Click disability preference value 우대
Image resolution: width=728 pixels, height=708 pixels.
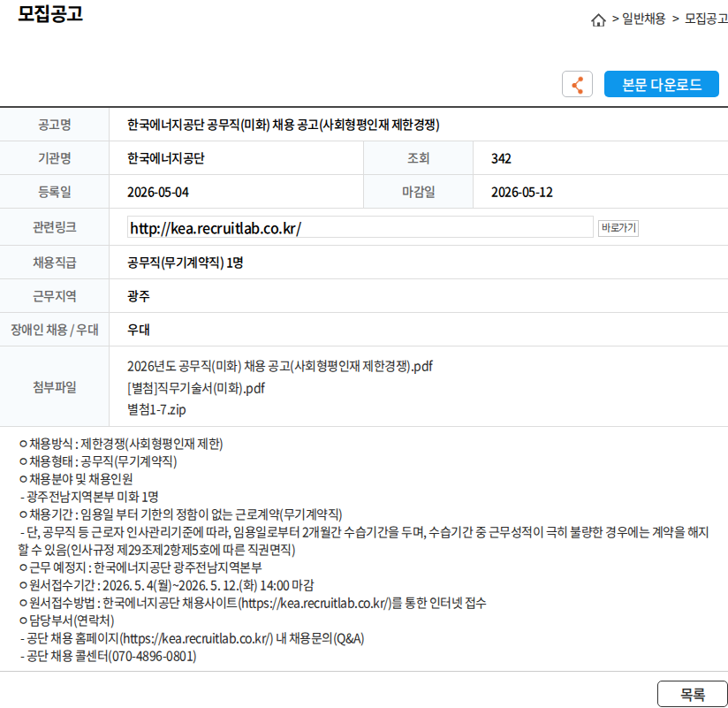[139, 330]
